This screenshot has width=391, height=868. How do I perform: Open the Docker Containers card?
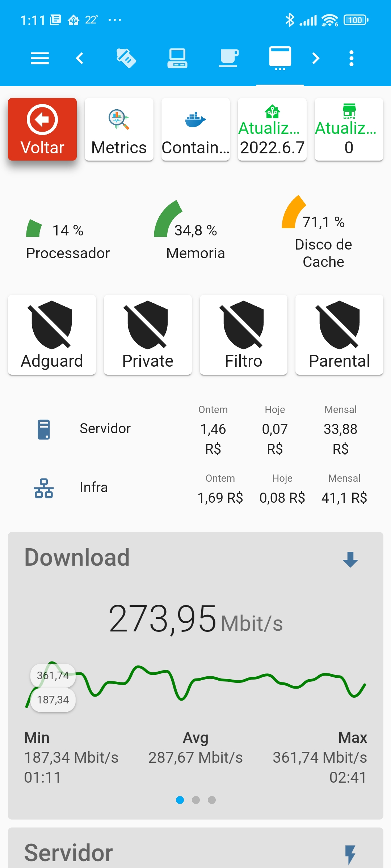[195, 129]
